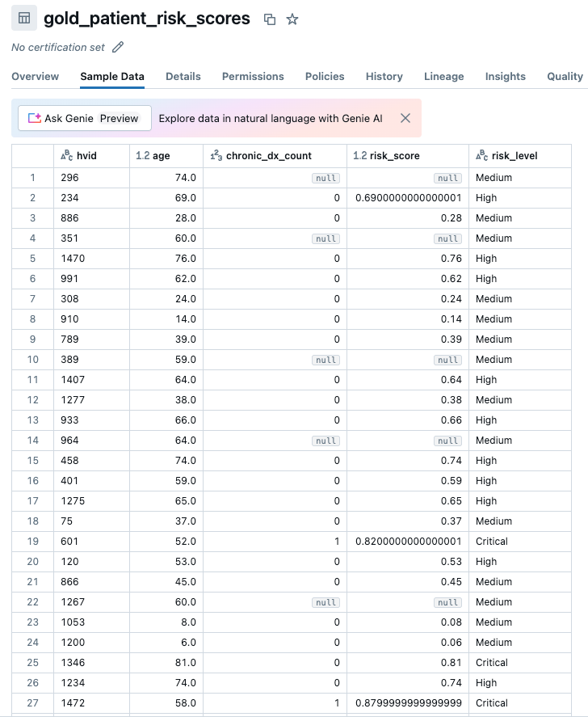Open the Permissions tab
Viewport: 588px width, 717px height.
tap(253, 77)
